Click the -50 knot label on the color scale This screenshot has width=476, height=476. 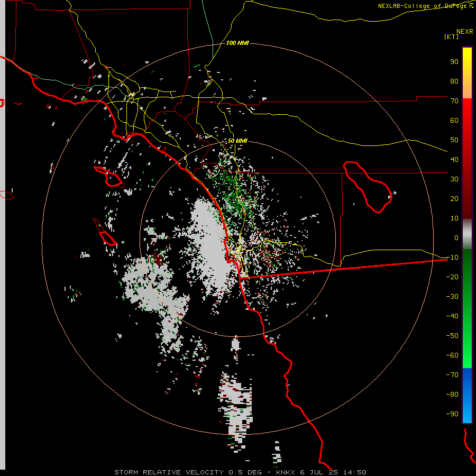coord(452,336)
